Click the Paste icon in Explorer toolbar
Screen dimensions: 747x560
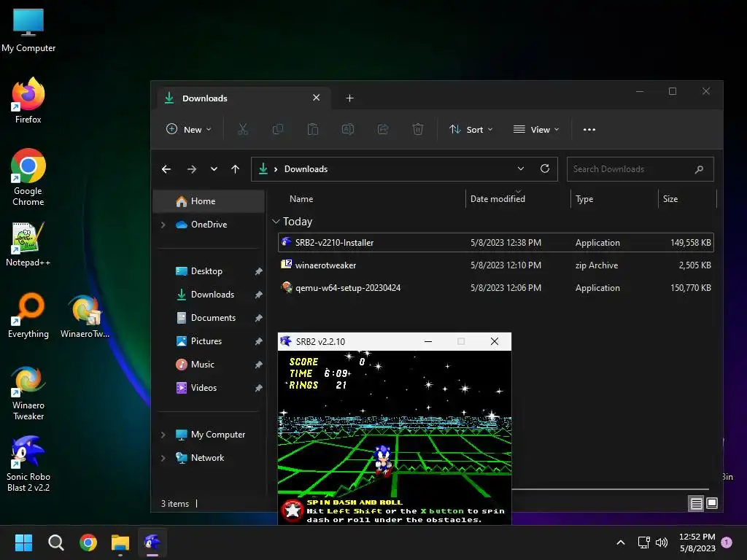(x=313, y=129)
